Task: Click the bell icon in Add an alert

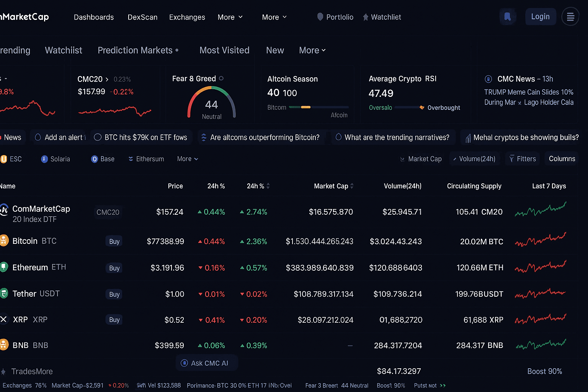Action: pos(38,137)
